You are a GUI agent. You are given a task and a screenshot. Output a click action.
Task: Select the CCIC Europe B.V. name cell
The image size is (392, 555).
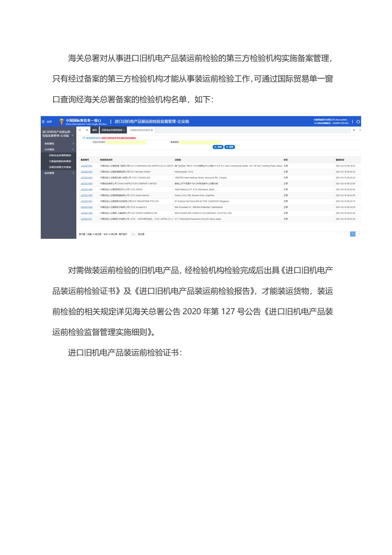point(136,207)
